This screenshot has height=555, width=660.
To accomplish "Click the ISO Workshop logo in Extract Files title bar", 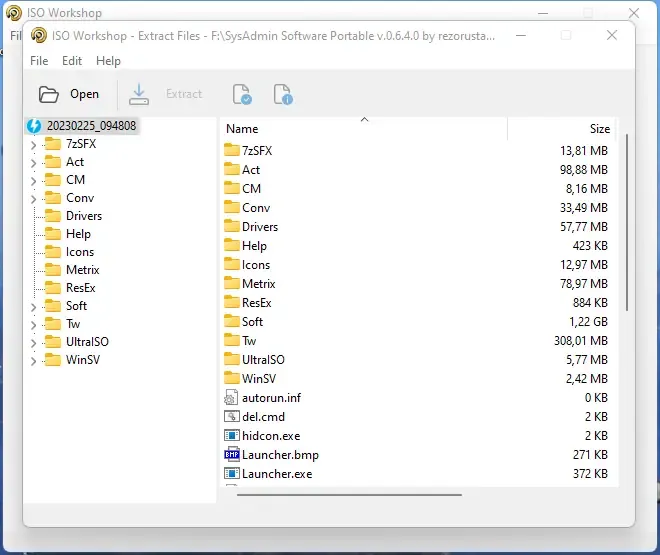I will click(x=39, y=35).
